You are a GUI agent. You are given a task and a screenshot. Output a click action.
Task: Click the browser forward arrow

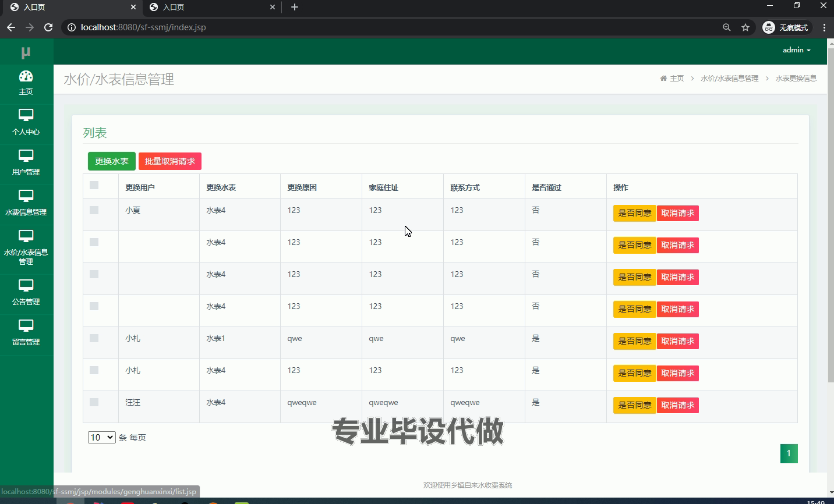click(x=30, y=27)
